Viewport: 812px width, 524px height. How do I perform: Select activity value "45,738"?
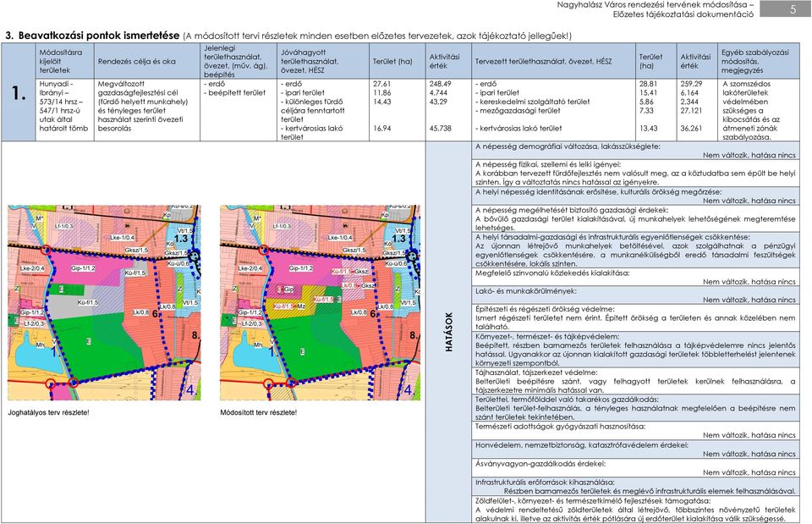pyautogui.click(x=440, y=128)
